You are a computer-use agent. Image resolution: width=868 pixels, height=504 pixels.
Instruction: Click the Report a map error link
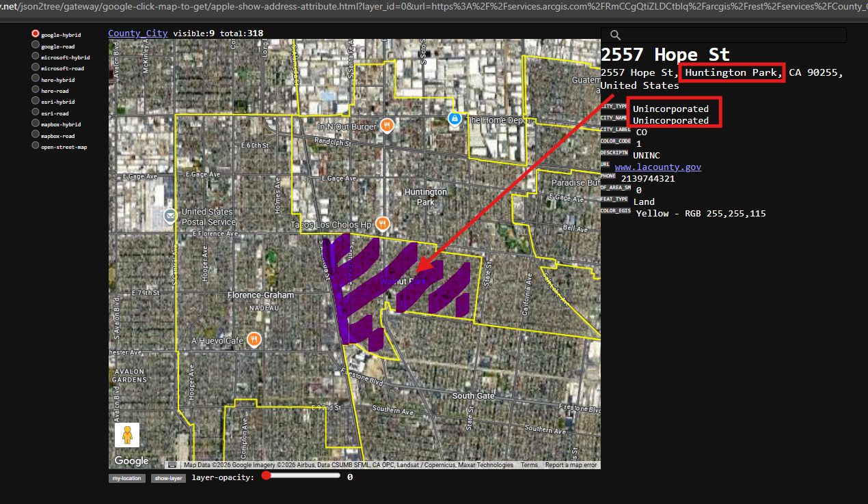(571, 465)
